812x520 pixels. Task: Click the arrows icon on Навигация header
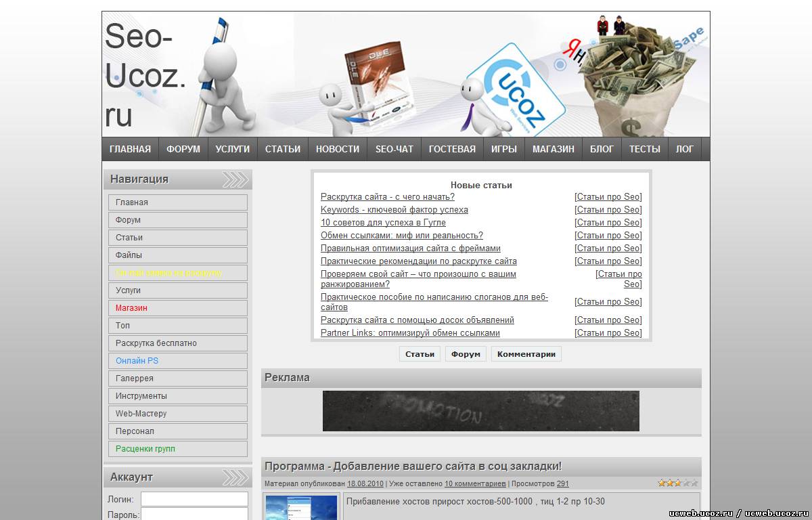235,179
